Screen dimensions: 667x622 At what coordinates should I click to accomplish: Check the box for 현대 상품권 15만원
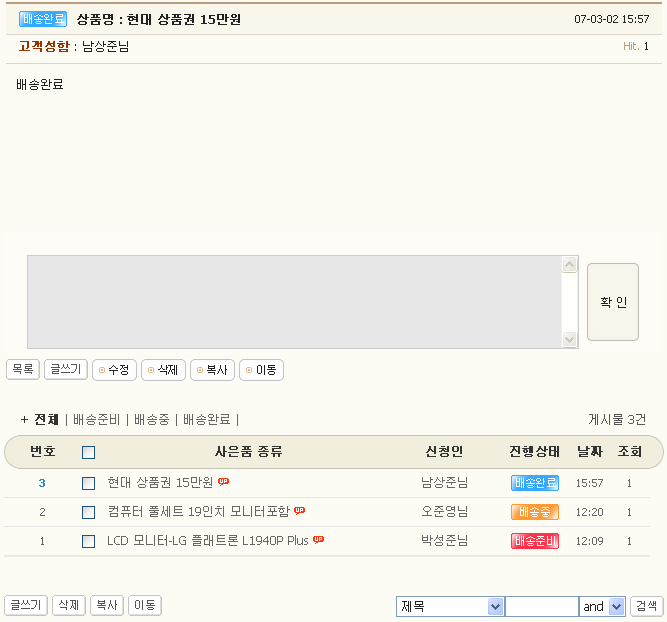89,484
